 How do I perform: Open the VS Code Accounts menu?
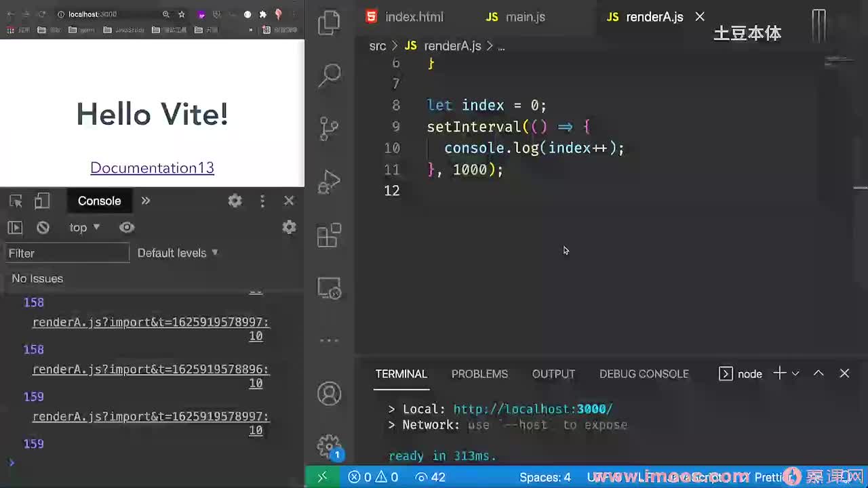point(330,394)
